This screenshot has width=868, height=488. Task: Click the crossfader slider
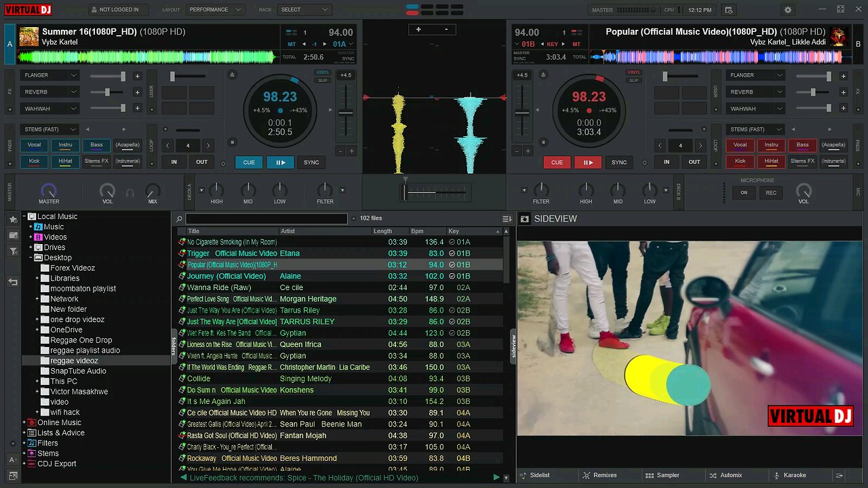(435, 192)
